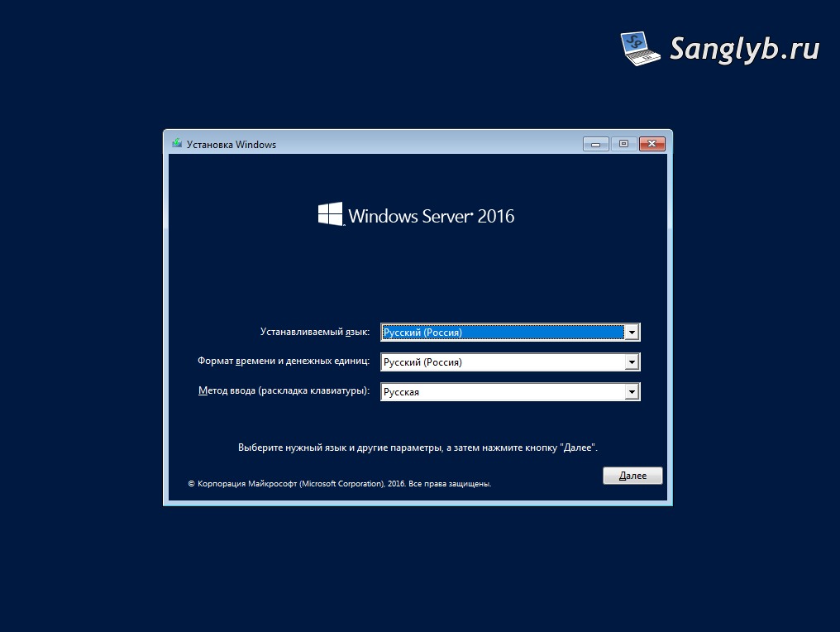Screen dimensions: 840x632
Task: Click the Установка Windows title text
Action: (x=231, y=144)
